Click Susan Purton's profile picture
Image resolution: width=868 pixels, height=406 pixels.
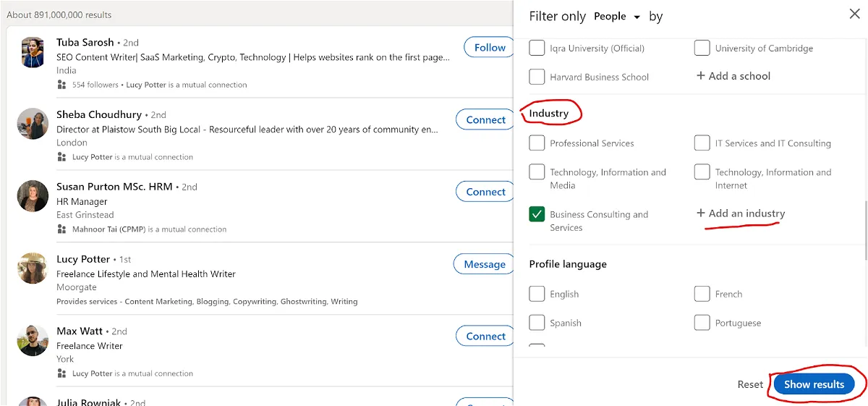33,196
